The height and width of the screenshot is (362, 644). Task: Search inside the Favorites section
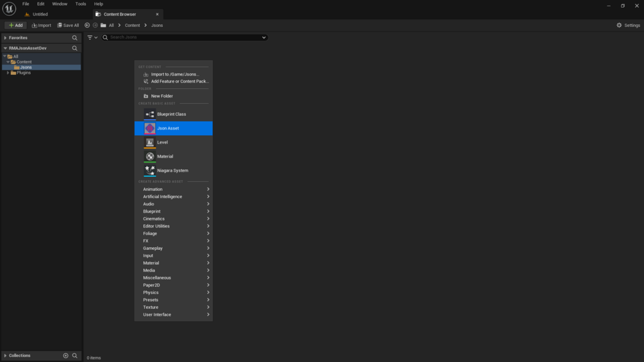tap(75, 38)
